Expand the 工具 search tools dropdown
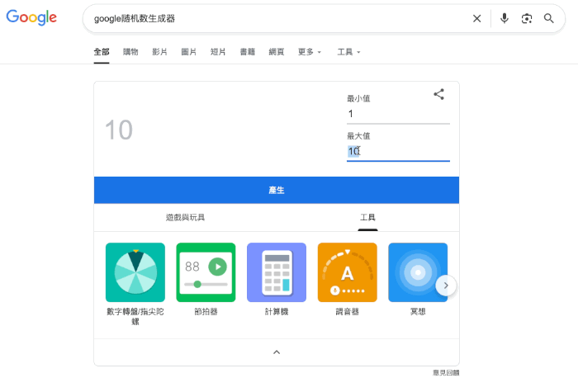The height and width of the screenshot is (392, 578). (348, 52)
